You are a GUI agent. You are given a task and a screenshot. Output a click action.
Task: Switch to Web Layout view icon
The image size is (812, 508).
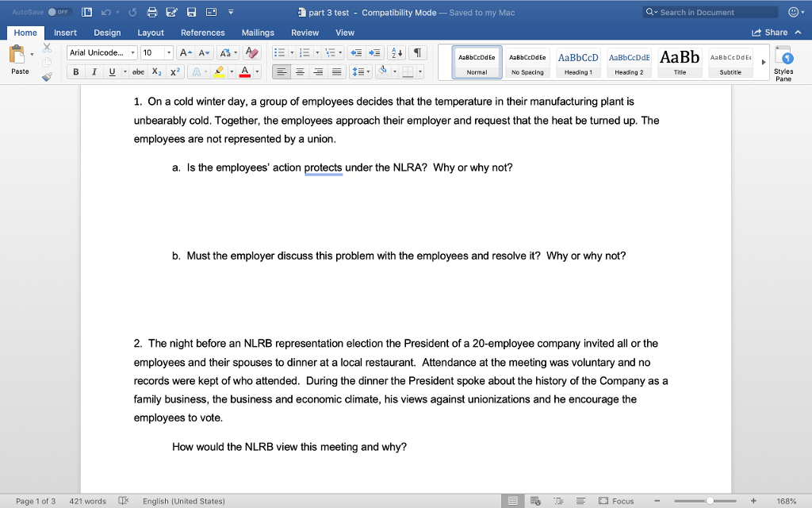[535, 501]
